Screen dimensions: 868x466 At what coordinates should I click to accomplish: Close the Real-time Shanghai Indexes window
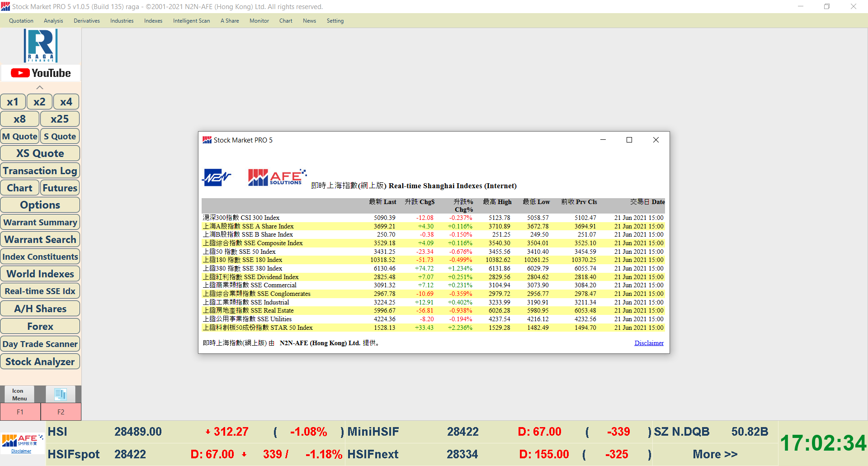(656, 140)
